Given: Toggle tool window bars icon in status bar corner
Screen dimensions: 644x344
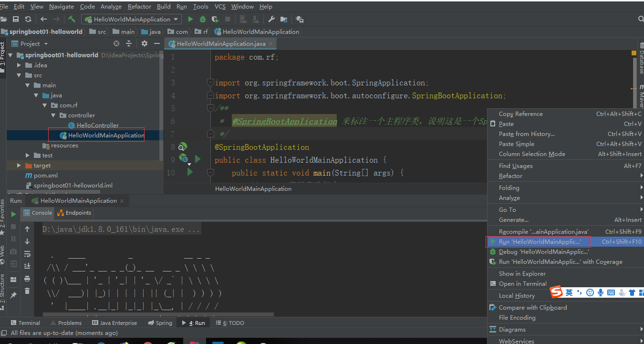Looking at the screenshot, I should tap(3, 333).
